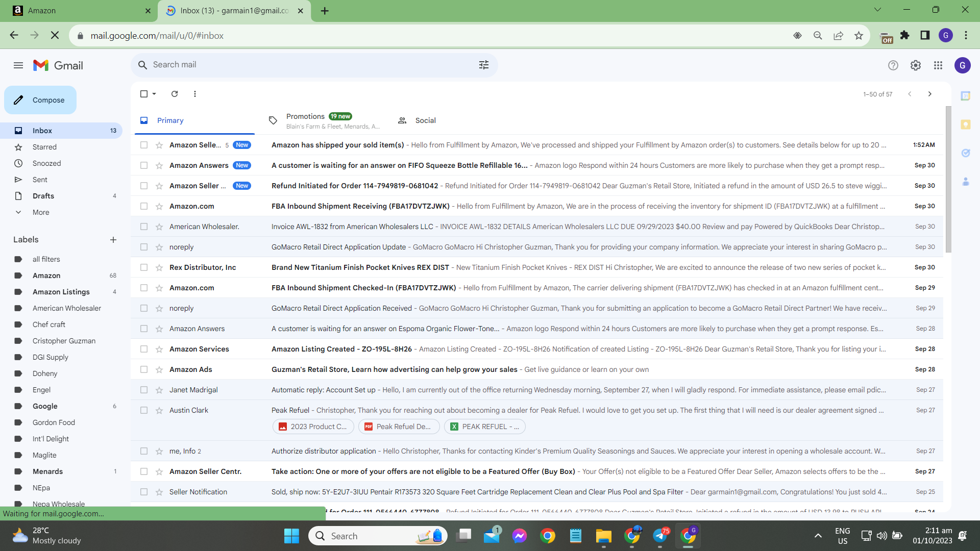The height and width of the screenshot is (551, 980).
Task: Open the select dropdown arrow beside master checkbox
Action: click(154, 94)
